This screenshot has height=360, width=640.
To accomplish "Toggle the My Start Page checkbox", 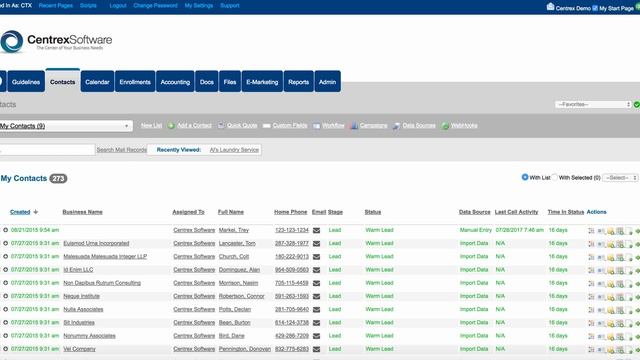I will [595, 8].
